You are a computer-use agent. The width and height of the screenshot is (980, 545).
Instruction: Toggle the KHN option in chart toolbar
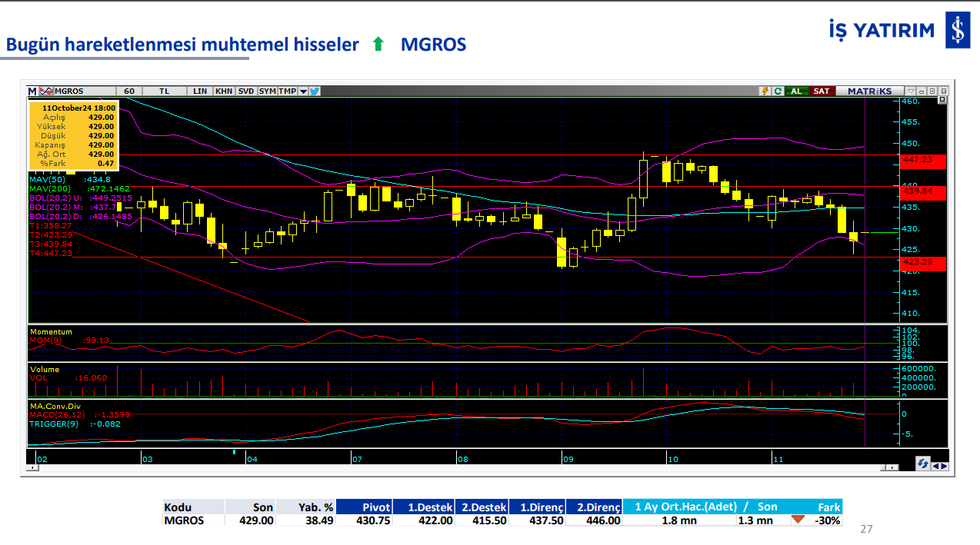224,91
